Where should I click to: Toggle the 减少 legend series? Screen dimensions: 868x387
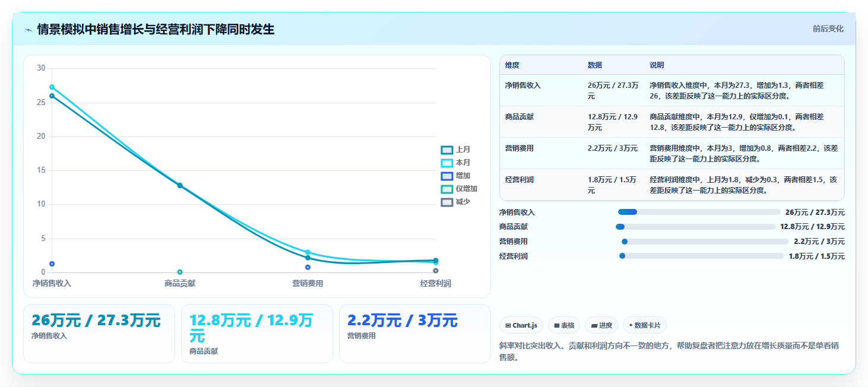click(456, 202)
